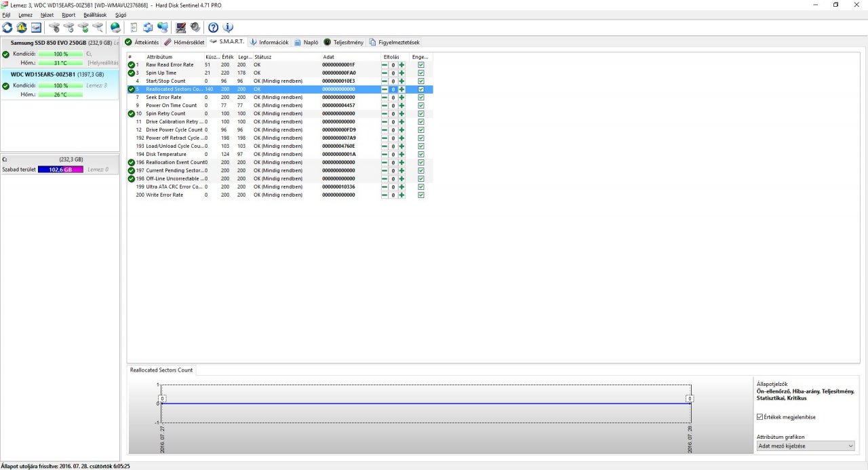
Task: Click green status icon beside Reallocation Event Count
Action: coord(132,163)
